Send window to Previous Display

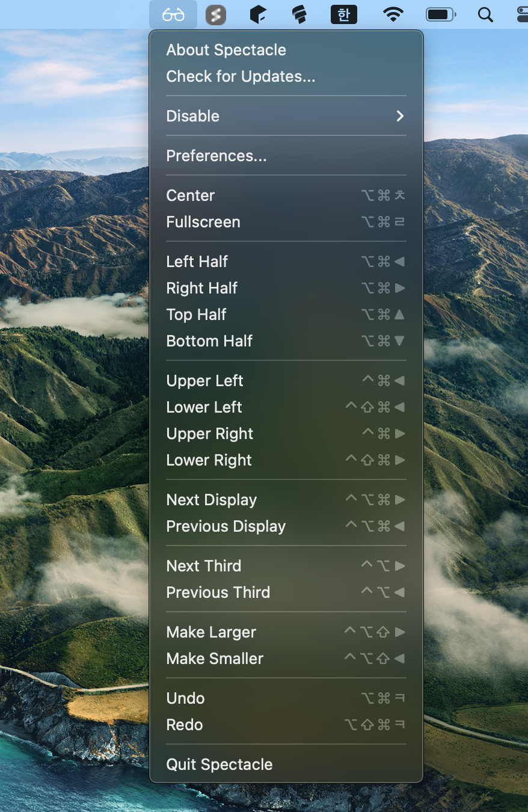[286, 526]
